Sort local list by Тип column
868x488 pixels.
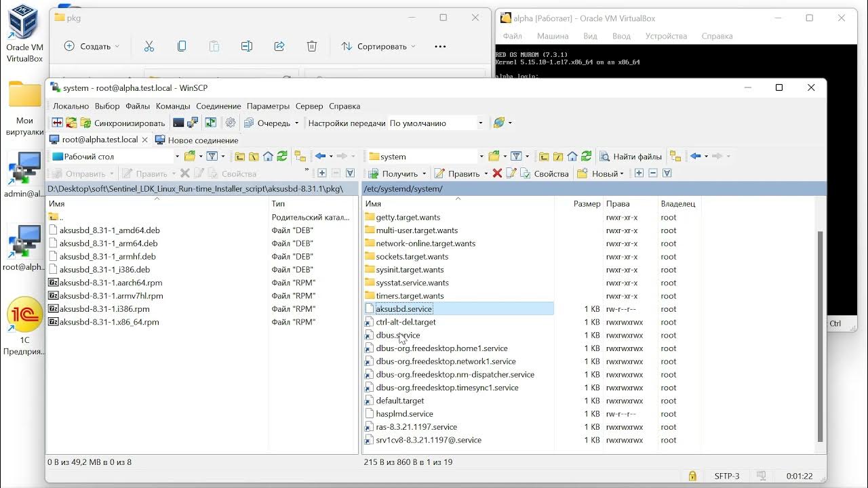278,203
